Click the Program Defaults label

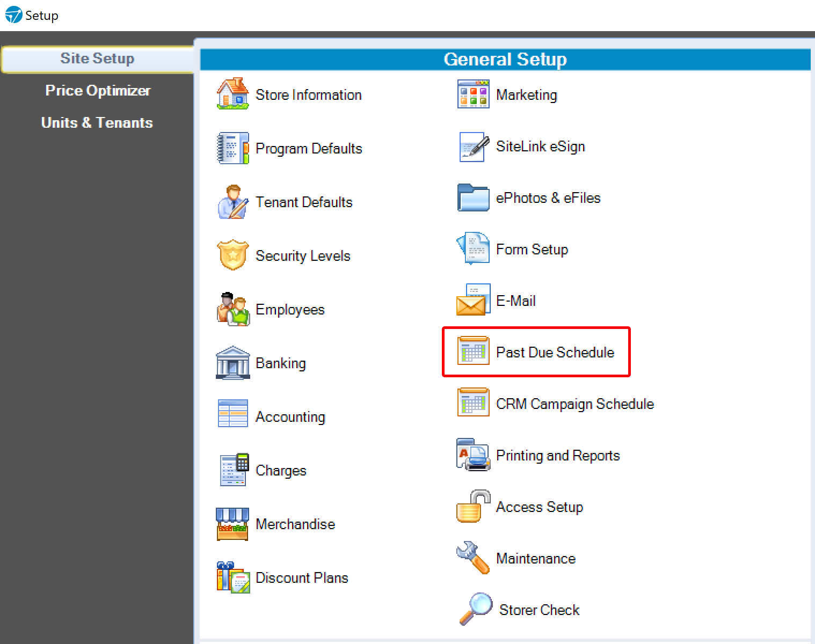(309, 149)
